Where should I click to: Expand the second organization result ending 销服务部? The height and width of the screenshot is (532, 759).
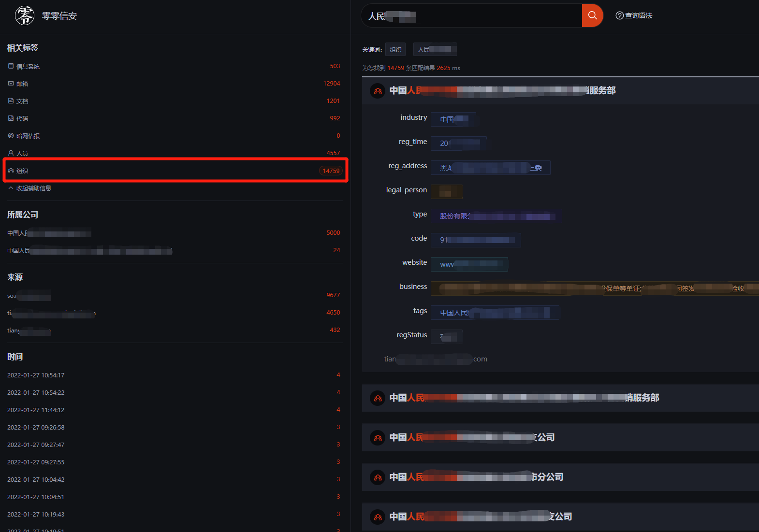point(524,398)
